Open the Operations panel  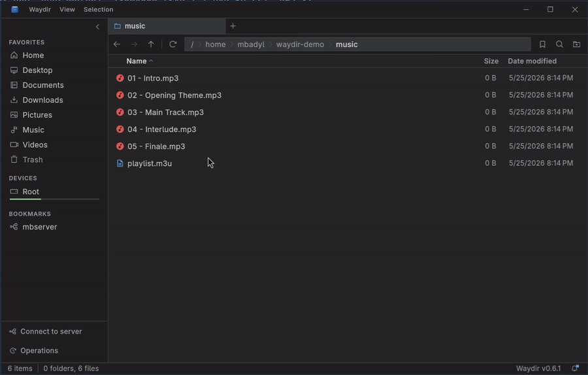34,351
